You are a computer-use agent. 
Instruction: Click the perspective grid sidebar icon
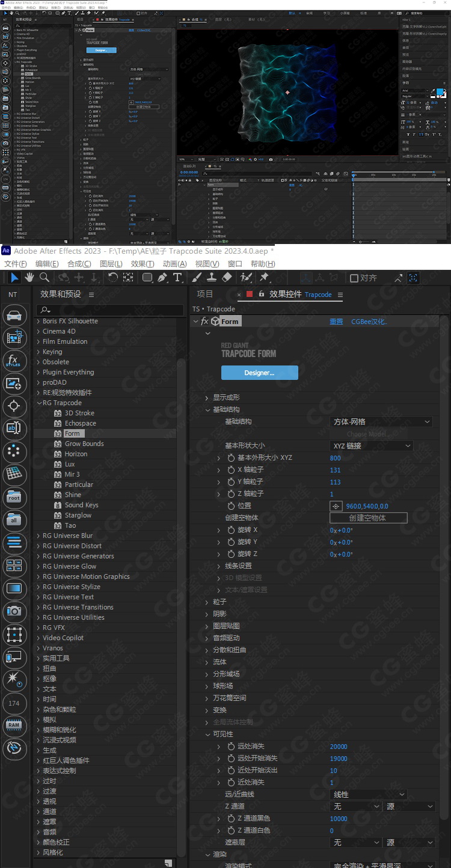(x=14, y=475)
